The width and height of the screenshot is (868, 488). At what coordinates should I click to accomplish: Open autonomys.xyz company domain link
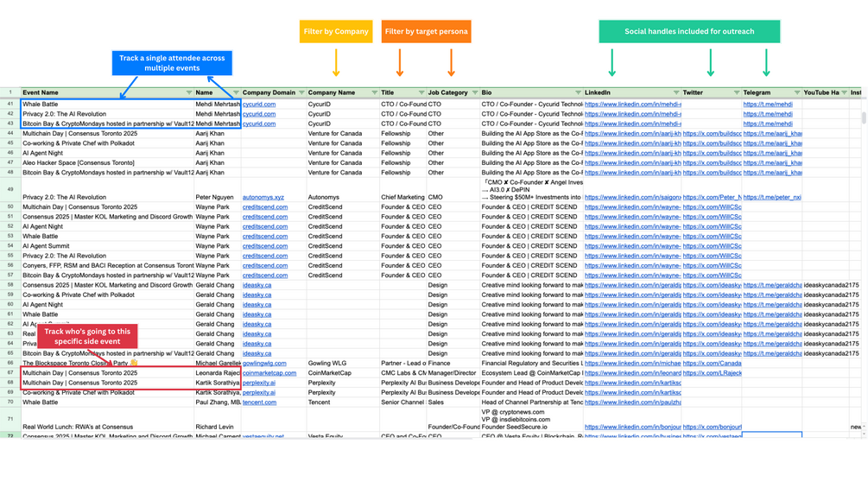(x=263, y=197)
